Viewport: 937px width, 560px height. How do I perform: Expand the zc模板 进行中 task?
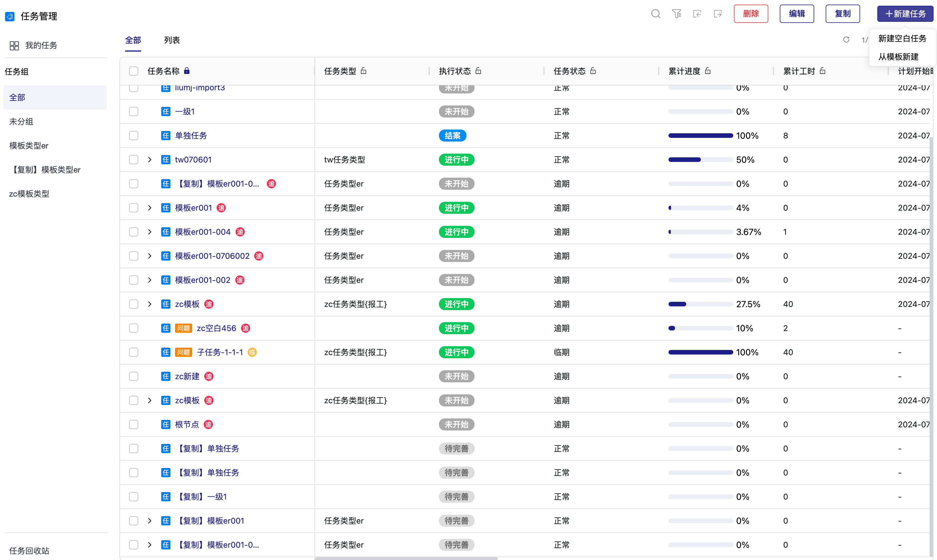[x=149, y=304]
